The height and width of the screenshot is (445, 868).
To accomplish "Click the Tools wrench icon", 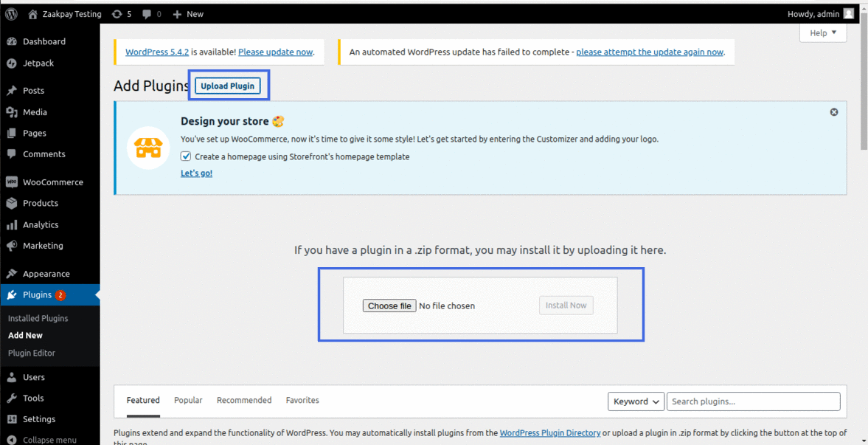I will (x=12, y=398).
